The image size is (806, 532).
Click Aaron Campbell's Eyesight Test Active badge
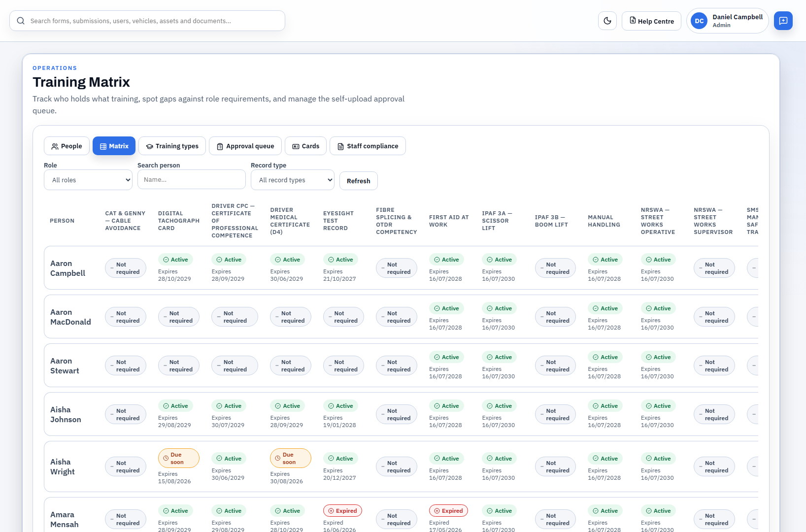(340, 260)
